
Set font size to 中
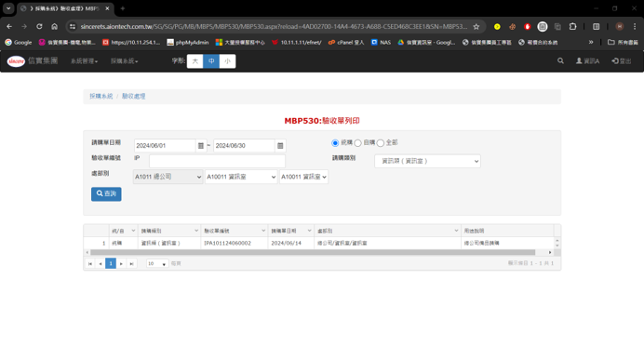point(211,61)
